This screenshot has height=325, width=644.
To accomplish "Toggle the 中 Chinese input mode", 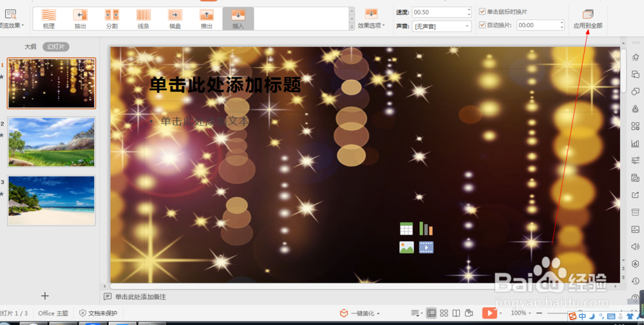I will pyautogui.click(x=582, y=317).
